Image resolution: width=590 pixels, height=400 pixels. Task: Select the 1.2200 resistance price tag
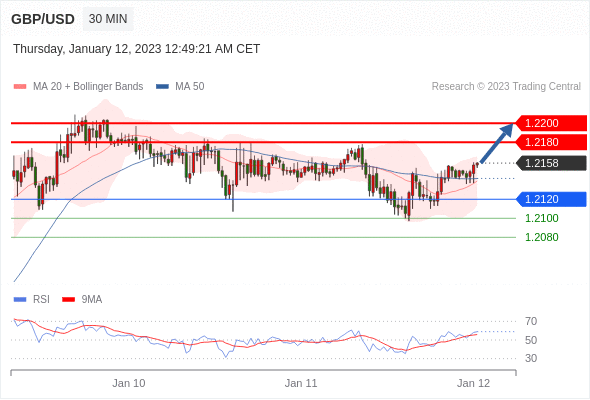tap(551, 123)
